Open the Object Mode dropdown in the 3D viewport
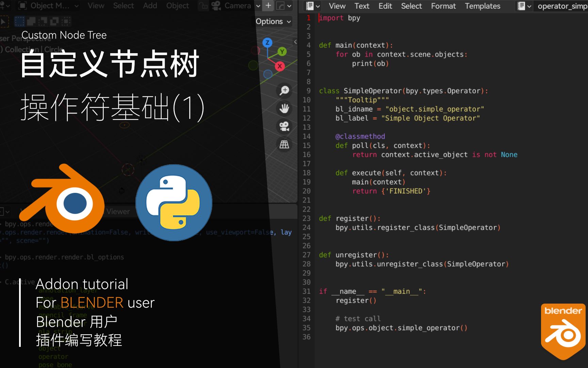 click(x=48, y=5)
